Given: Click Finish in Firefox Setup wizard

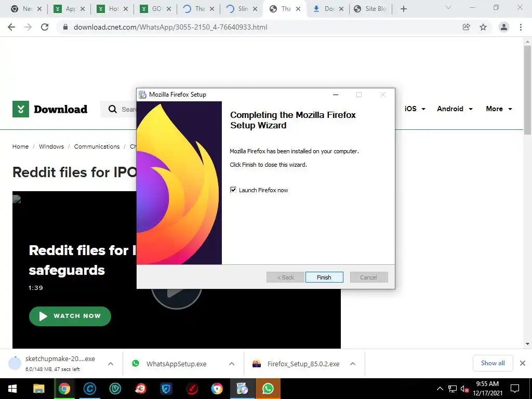Looking at the screenshot, I should click(324, 277).
